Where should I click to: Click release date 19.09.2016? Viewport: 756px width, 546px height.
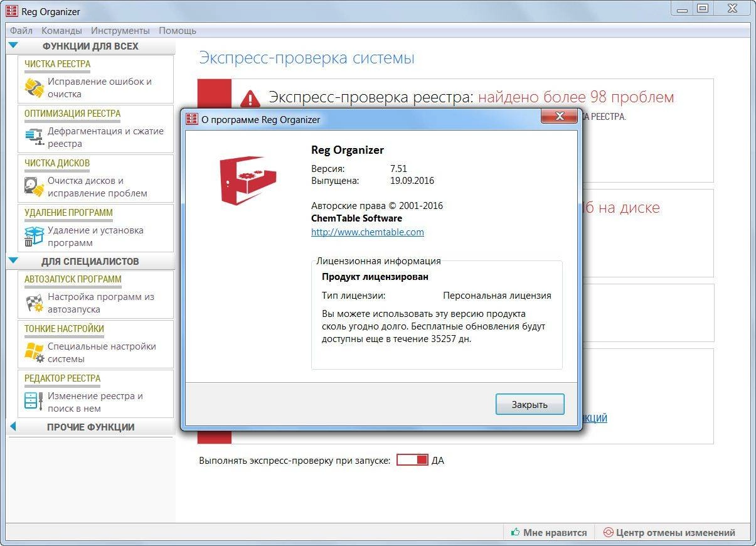[x=412, y=181]
